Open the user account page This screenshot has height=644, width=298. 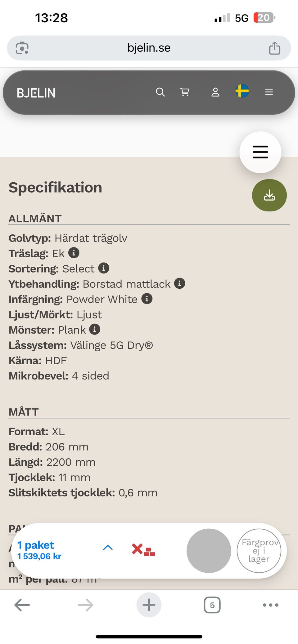pos(215,92)
